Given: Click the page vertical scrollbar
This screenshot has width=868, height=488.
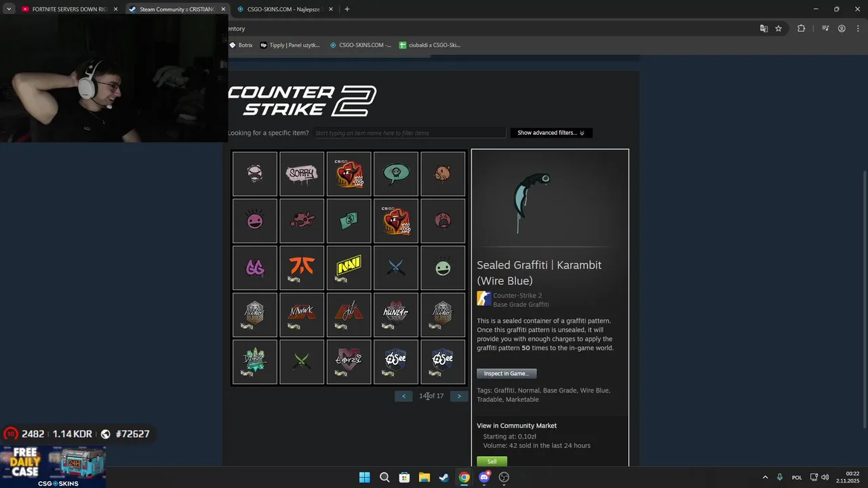Looking at the screenshot, I should point(864,298).
